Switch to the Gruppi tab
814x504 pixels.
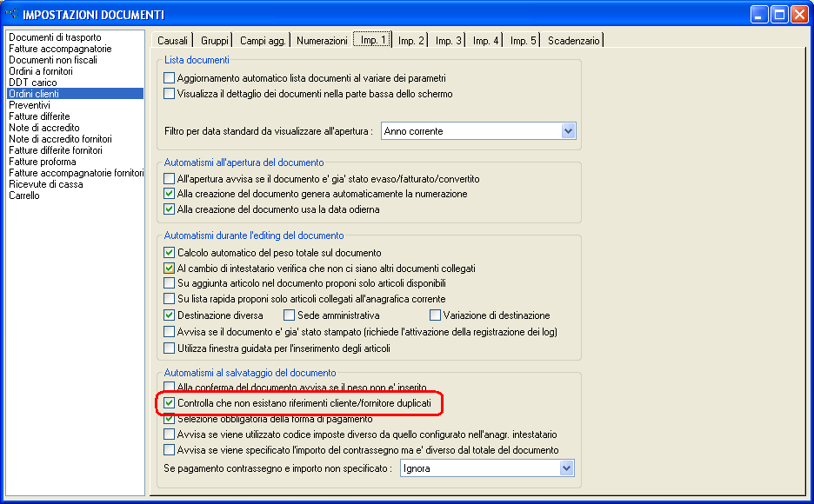pos(215,41)
